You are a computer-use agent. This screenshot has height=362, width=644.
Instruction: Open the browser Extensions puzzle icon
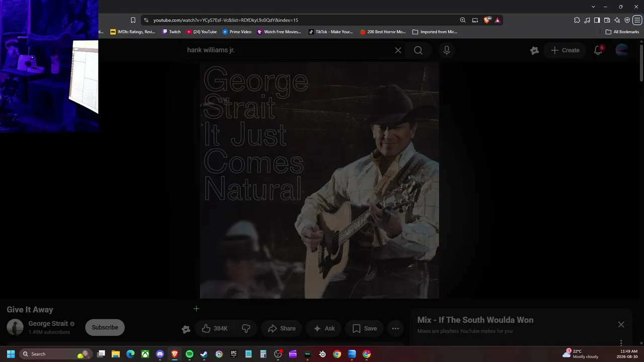coord(577,20)
